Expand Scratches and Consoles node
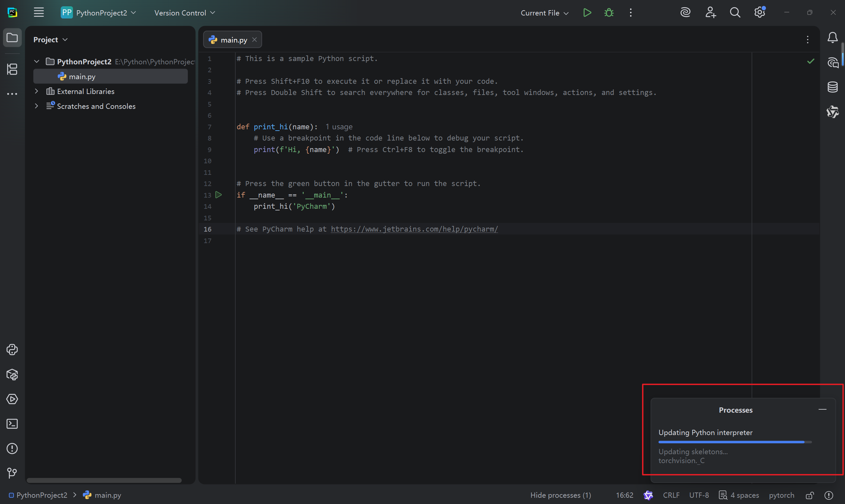Image resolution: width=845 pixels, height=504 pixels. 36,106
